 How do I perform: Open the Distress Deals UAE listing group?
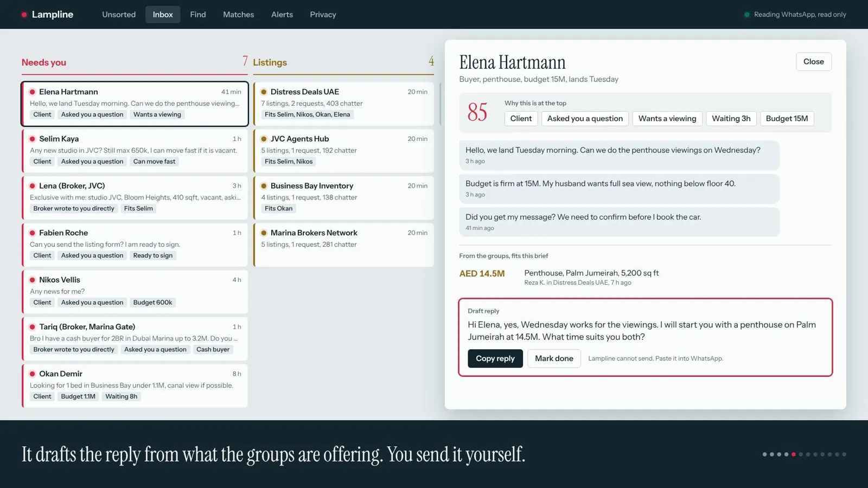click(x=344, y=104)
